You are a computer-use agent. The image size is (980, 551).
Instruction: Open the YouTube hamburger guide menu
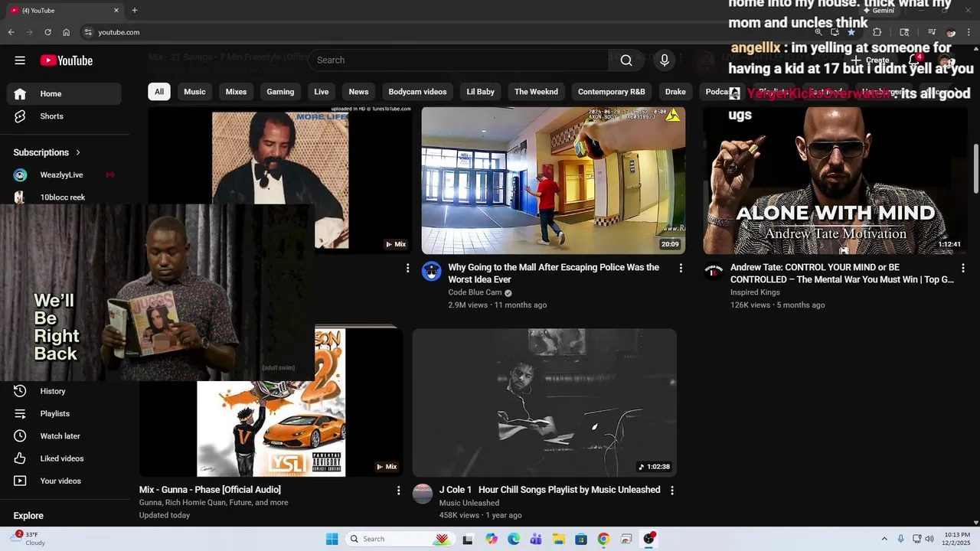20,60
